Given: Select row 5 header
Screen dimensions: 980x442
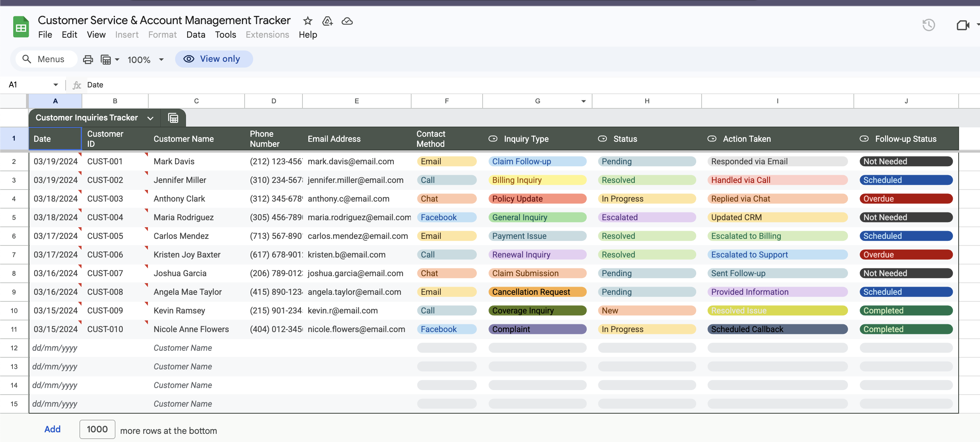Looking at the screenshot, I should tap(14, 218).
